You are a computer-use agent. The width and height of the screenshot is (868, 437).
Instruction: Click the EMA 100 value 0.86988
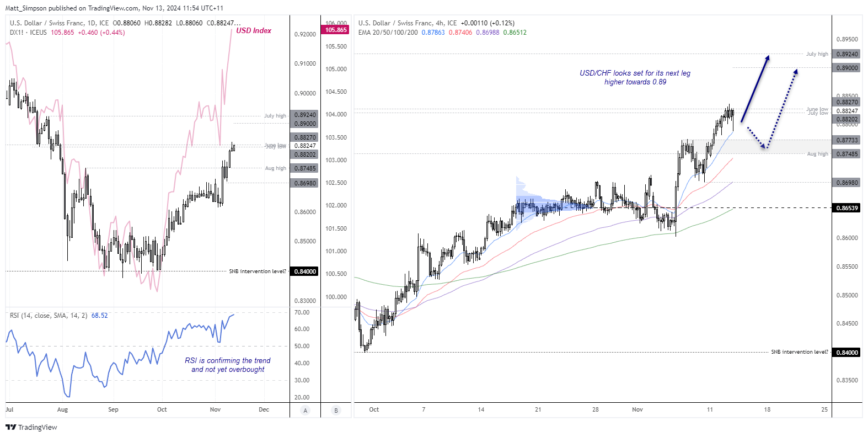pyautogui.click(x=487, y=33)
